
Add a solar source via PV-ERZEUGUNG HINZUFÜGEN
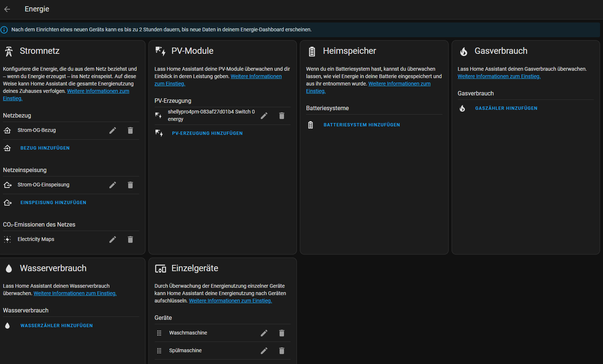click(207, 133)
